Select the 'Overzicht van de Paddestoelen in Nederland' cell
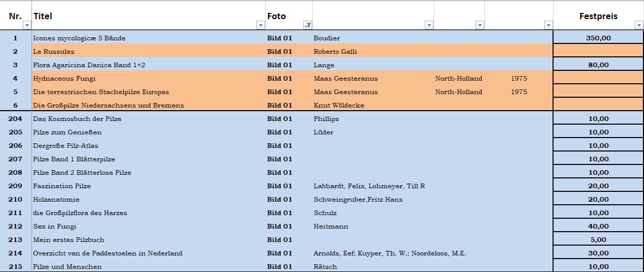This screenshot has width=644, height=272. [108, 253]
